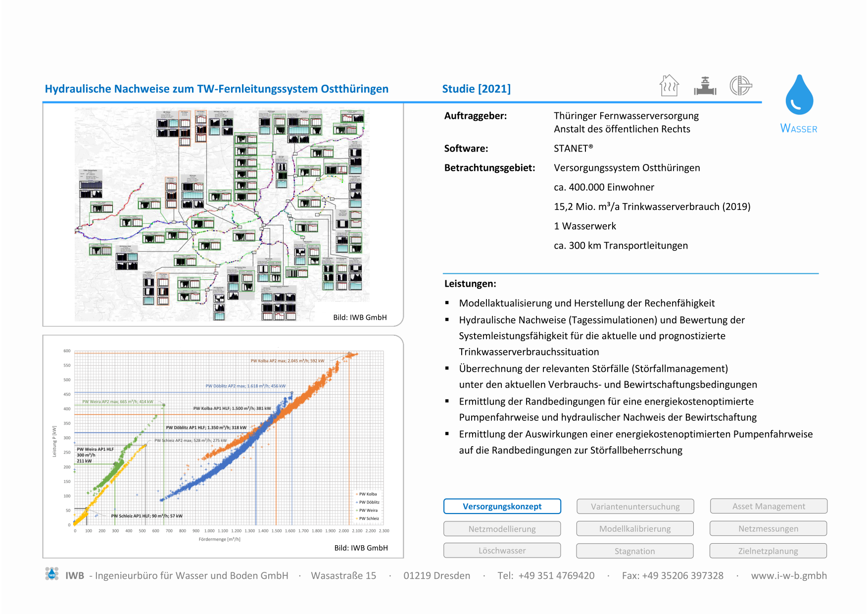Viewport: 868px width, 614px height.
Task: Open the Netzmessungen category
Action: click(x=768, y=529)
